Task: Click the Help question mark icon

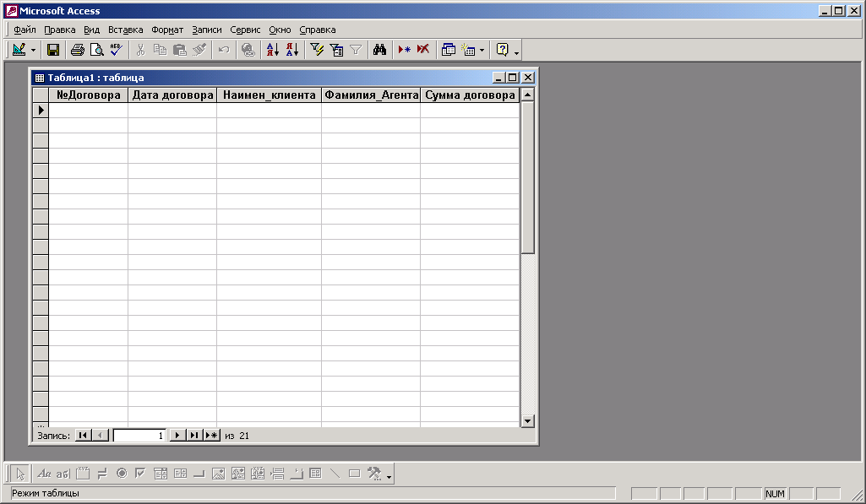Action: tap(502, 51)
